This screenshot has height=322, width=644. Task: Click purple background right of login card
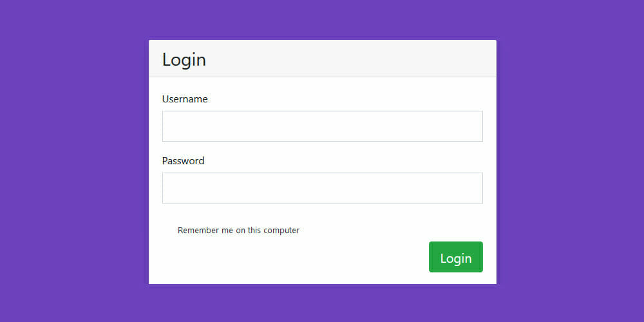click(x=570, y=161)
